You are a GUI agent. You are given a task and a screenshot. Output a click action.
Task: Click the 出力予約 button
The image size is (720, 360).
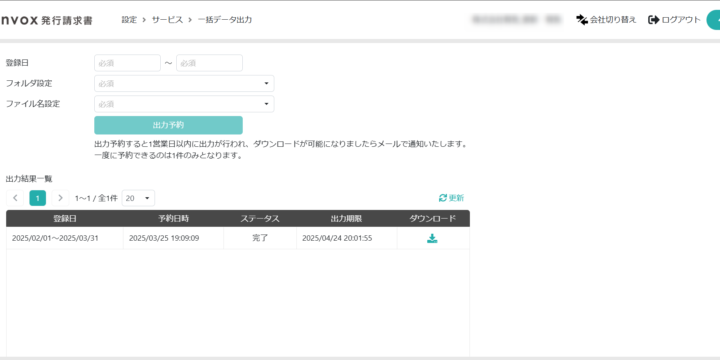pos(169,125)
